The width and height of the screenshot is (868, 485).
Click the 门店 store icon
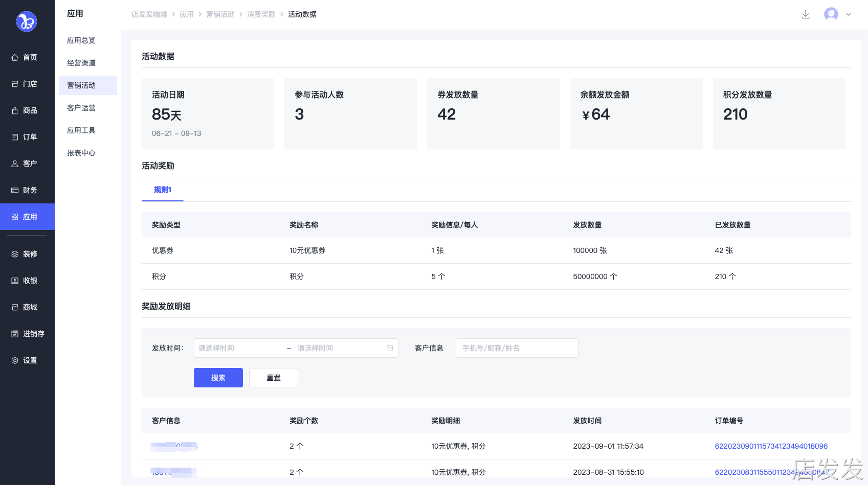15,84
